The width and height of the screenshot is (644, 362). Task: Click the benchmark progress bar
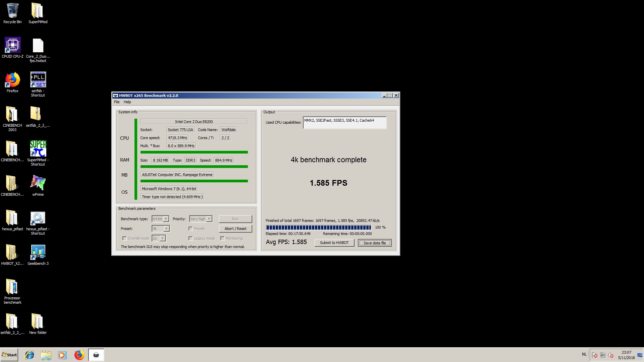[319, 228]
